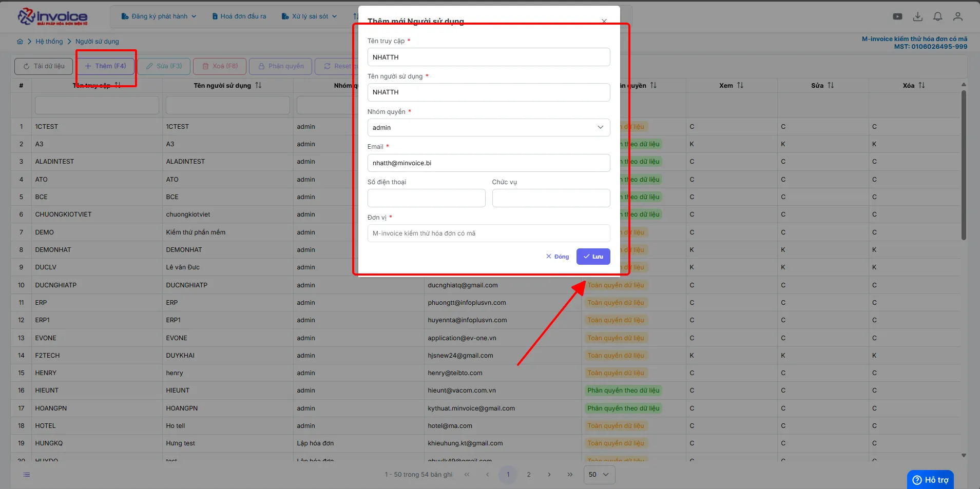Open the Nhóm quyền dropdown
This screenshot has width=980, height=489.
pos(489,127)
